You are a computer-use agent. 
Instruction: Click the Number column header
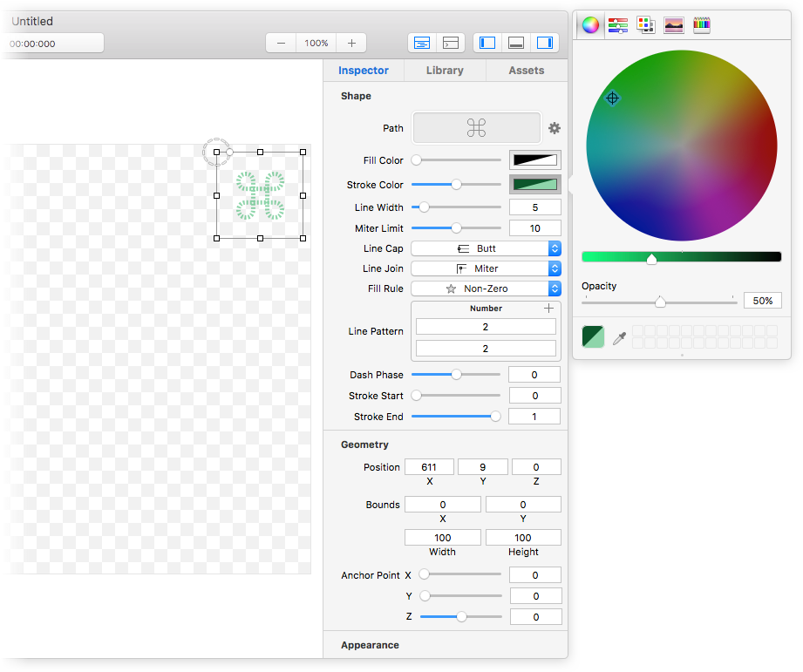[x=486, y=308]
